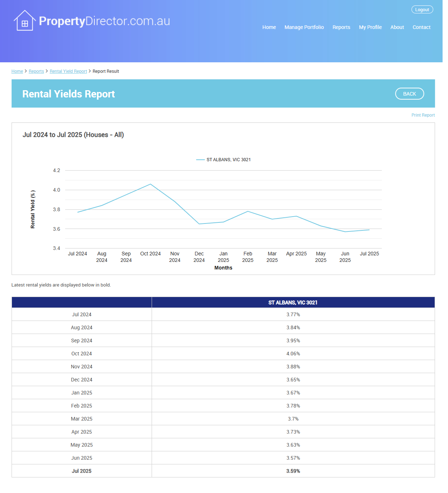The height and width of the screenshot is (493, 448).
Task: Open the Home navigation menu item
Action: [269, 27]
